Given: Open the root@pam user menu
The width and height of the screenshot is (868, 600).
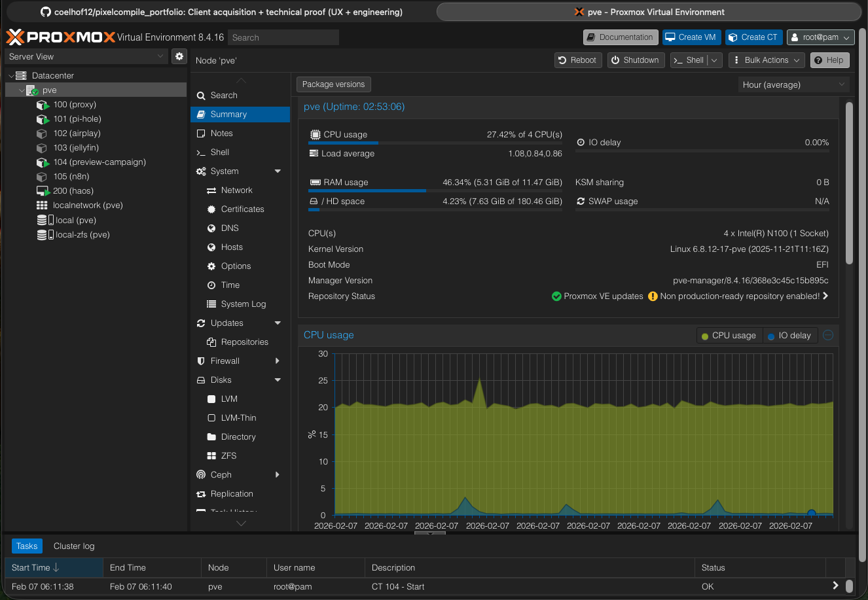Looking at the screenshot, I should (821, 37).
